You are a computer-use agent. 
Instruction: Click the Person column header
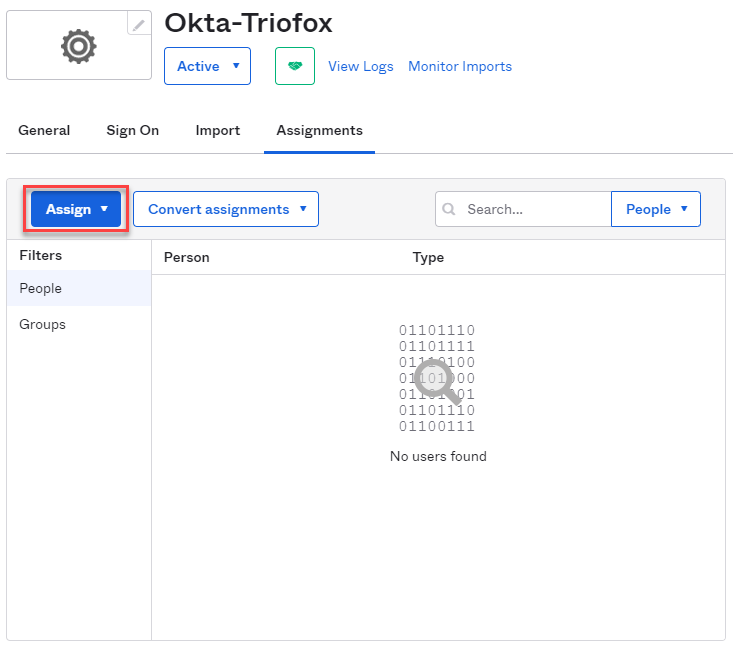pos(187,257)
